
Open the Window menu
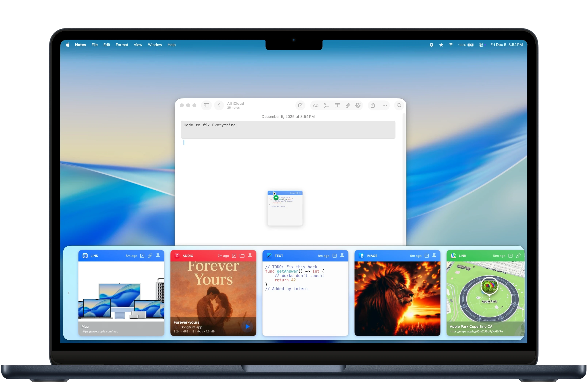coord(155,45)
